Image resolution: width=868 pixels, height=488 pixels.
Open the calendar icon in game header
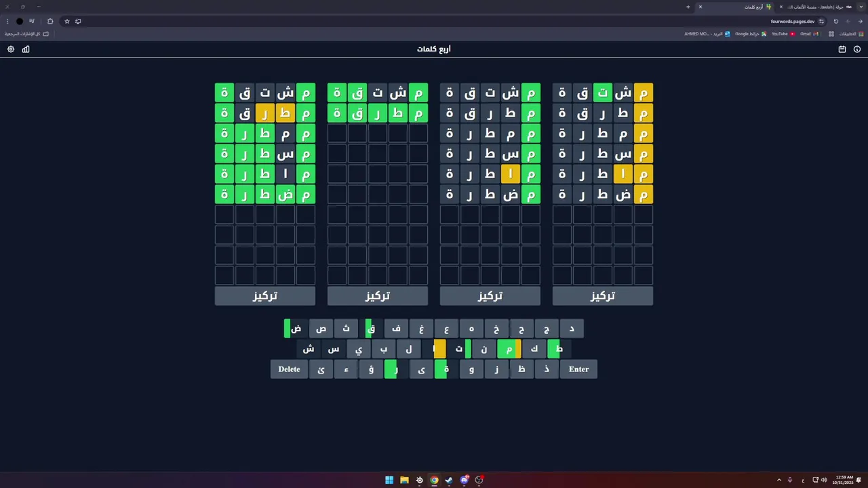pyautogui.click(x=842, y=49)
